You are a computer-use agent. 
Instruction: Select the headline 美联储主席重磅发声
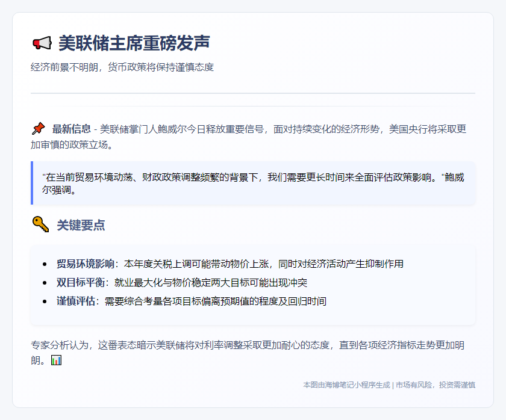click(134, 43)
